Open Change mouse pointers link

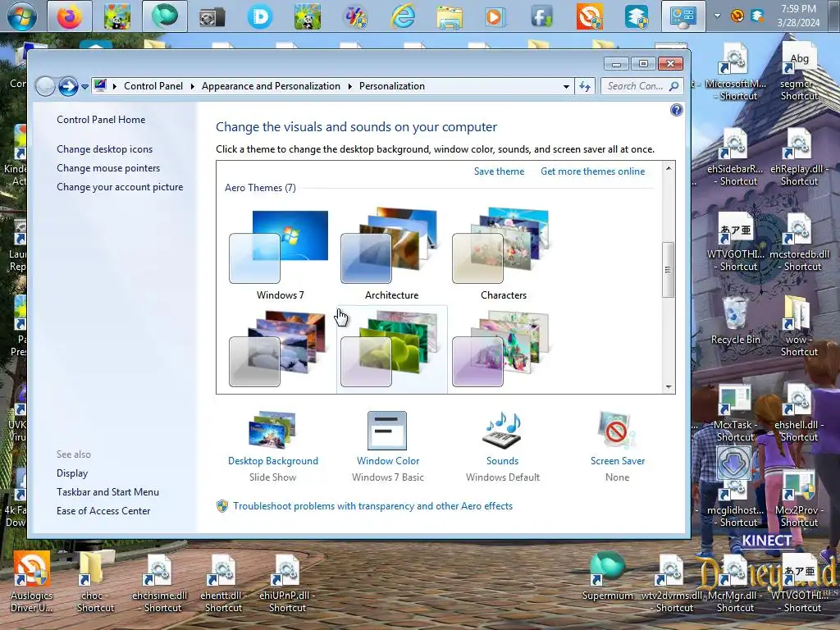(x=108, y=167)
